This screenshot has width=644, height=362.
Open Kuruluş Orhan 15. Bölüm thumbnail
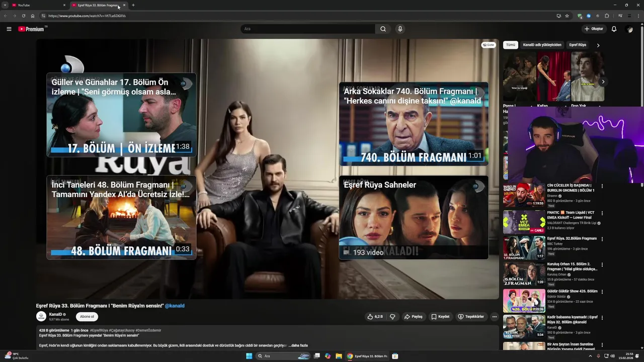pyautogui.click(x=524, y=275)
